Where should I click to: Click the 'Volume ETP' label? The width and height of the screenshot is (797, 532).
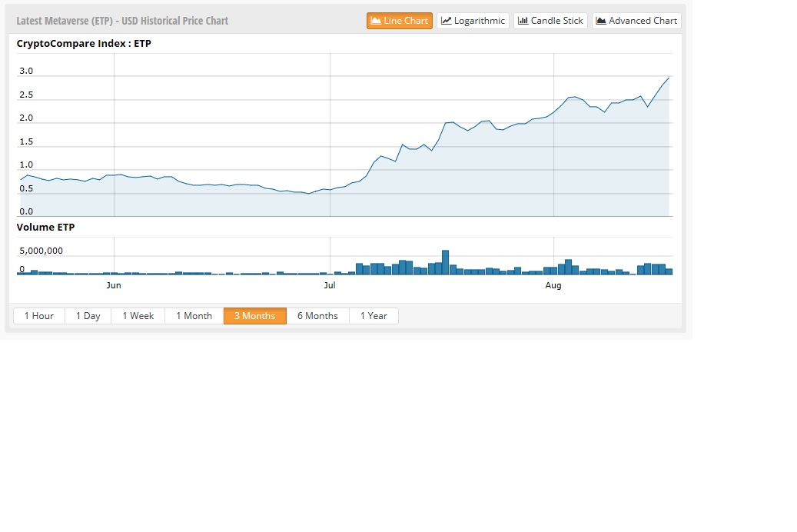click(46, 228)
